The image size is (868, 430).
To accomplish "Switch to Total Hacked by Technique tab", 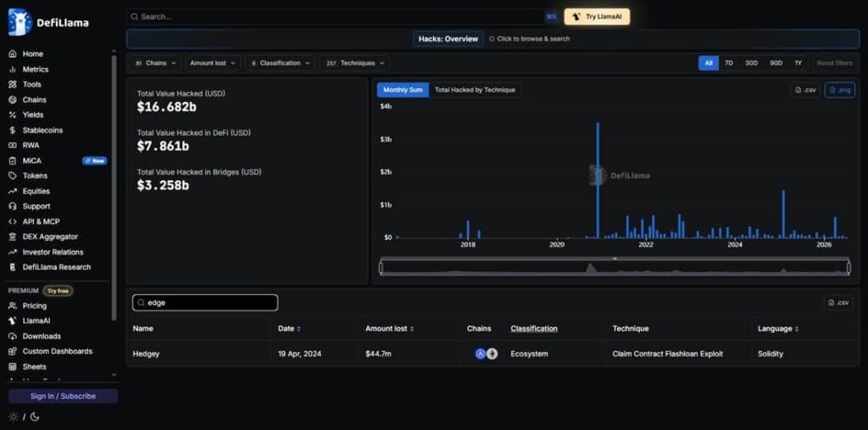I will (475, 90).
